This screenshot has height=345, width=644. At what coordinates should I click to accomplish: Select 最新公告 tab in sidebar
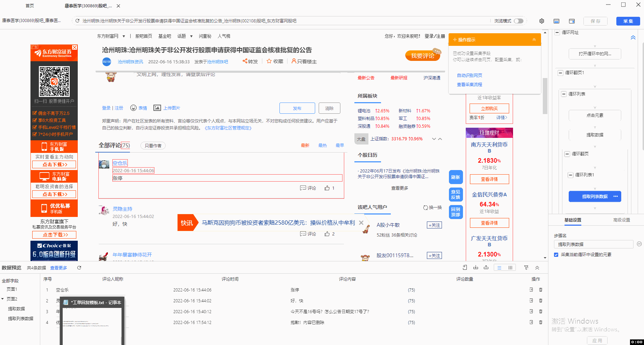point(366,78)
